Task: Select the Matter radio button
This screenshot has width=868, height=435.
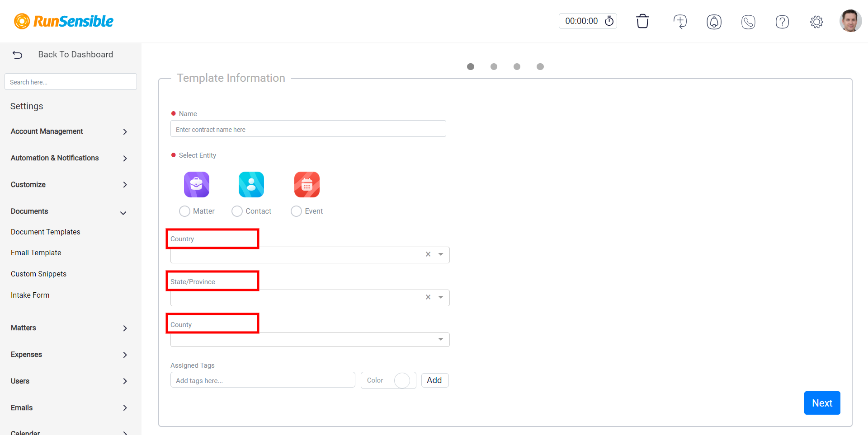Action: coord(184,211)
